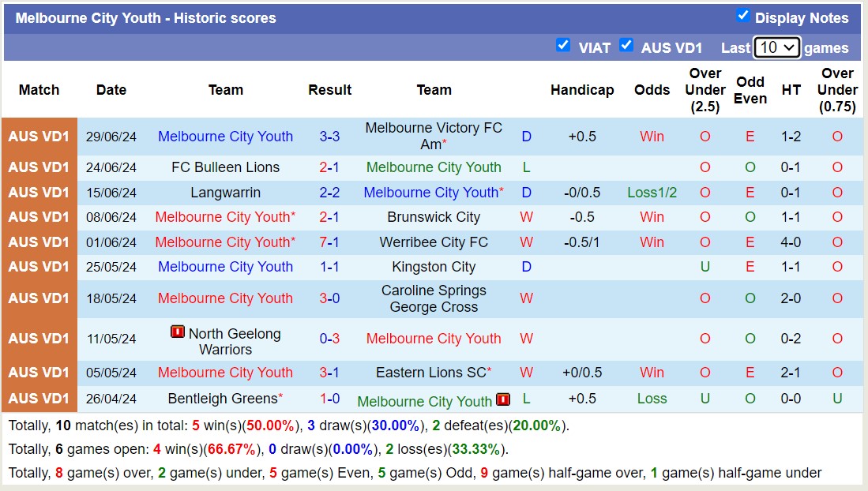Click Bentleigh Greens in the bottom row
868x491 pixels.
point(223,399)
